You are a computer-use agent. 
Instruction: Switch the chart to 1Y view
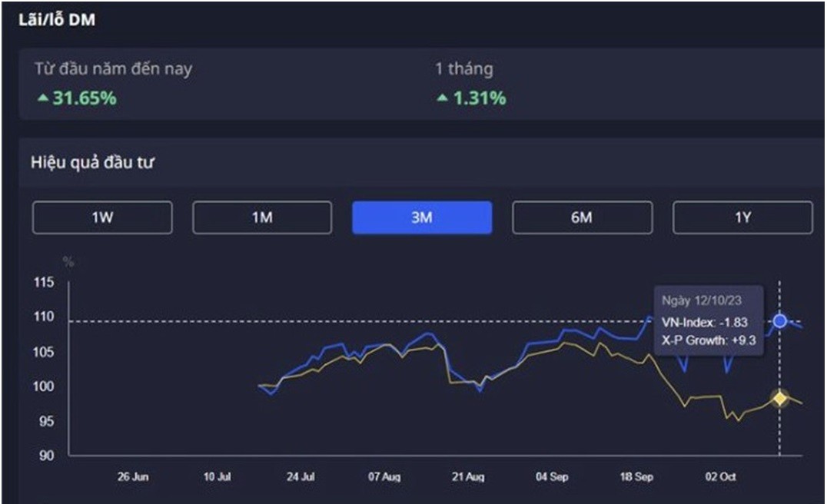click(742, 217)
